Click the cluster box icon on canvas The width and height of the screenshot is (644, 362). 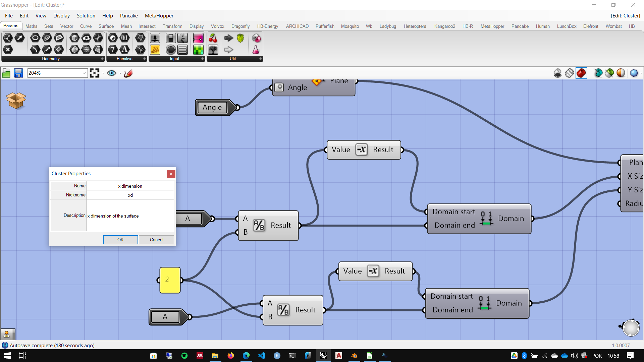[x=16, y=100]
